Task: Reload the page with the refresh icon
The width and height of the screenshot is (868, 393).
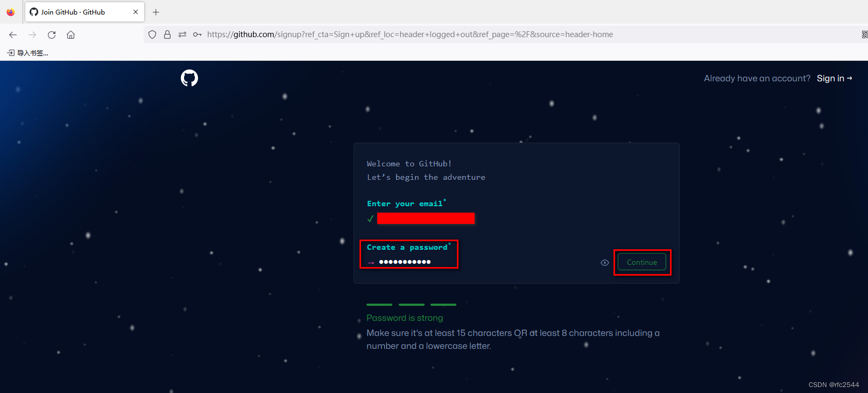Action: click(x=52, y=34)
